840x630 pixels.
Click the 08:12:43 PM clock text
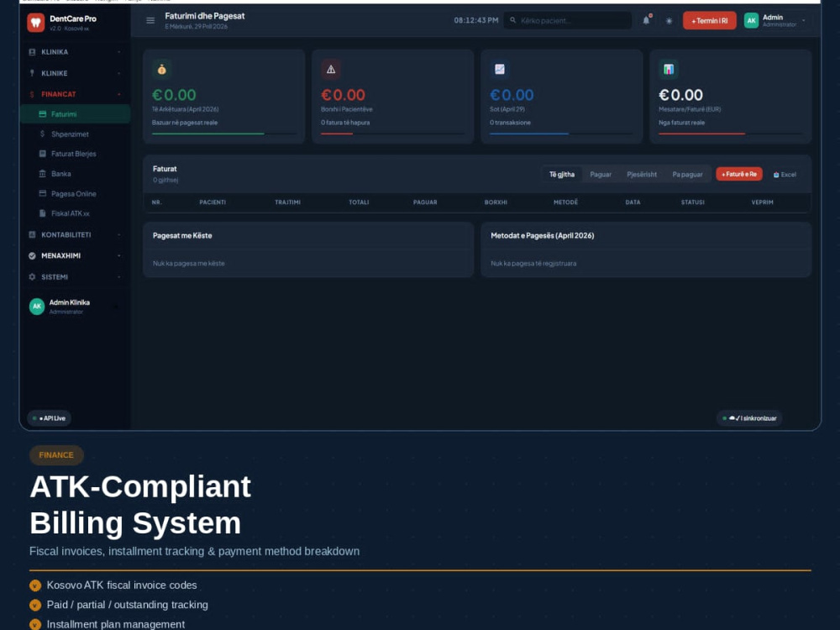(475, 20)
